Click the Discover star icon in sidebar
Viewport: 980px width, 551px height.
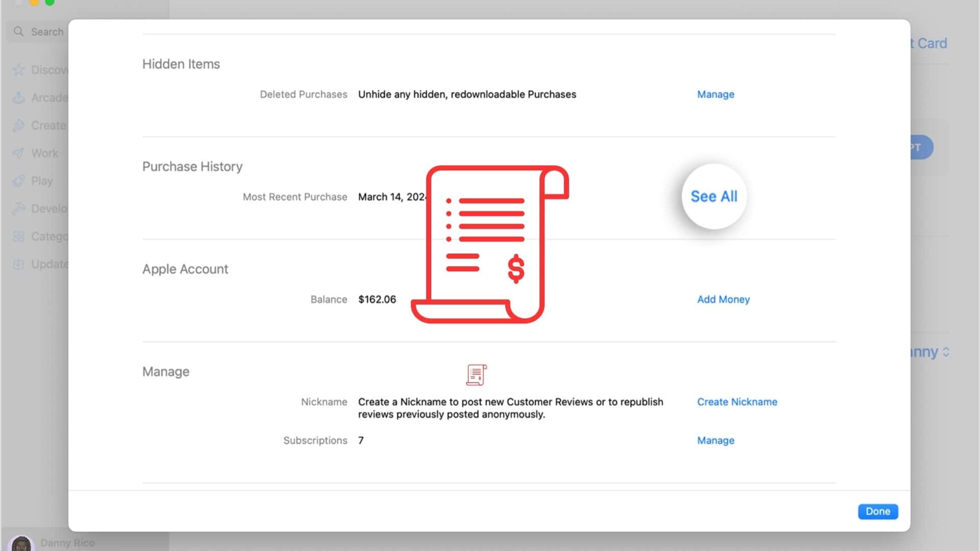18,70
